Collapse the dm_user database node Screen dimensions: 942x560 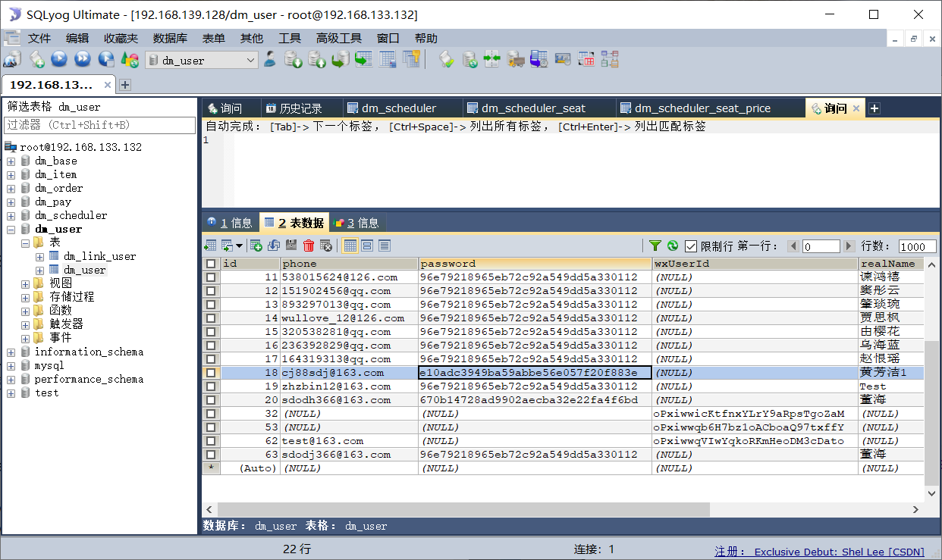point(11,230)
